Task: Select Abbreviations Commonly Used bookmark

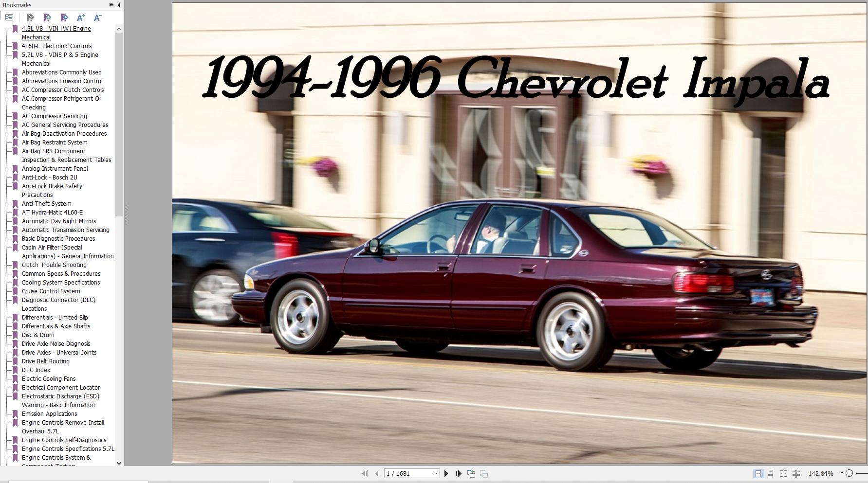Action: [x=61, y=72]
